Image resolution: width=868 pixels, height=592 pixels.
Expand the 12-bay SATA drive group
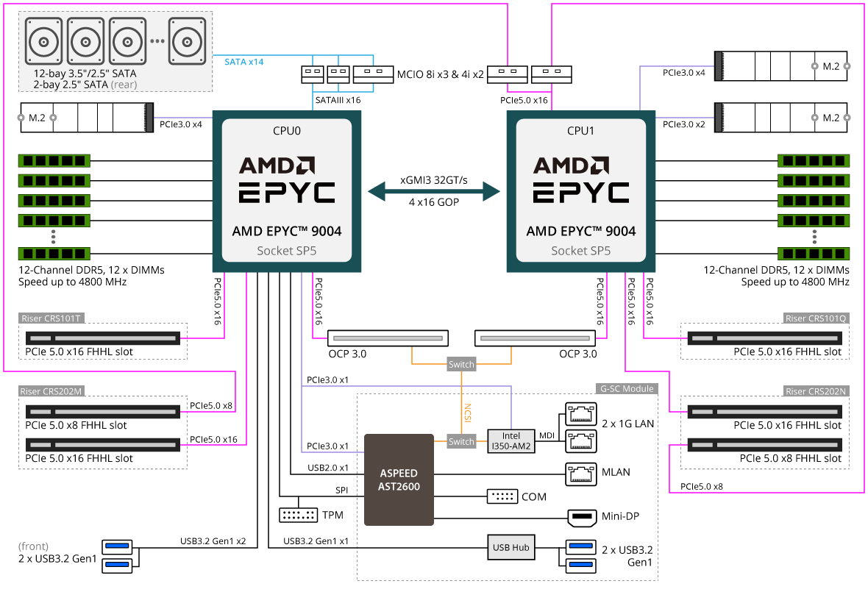click(x=115, y=49)
